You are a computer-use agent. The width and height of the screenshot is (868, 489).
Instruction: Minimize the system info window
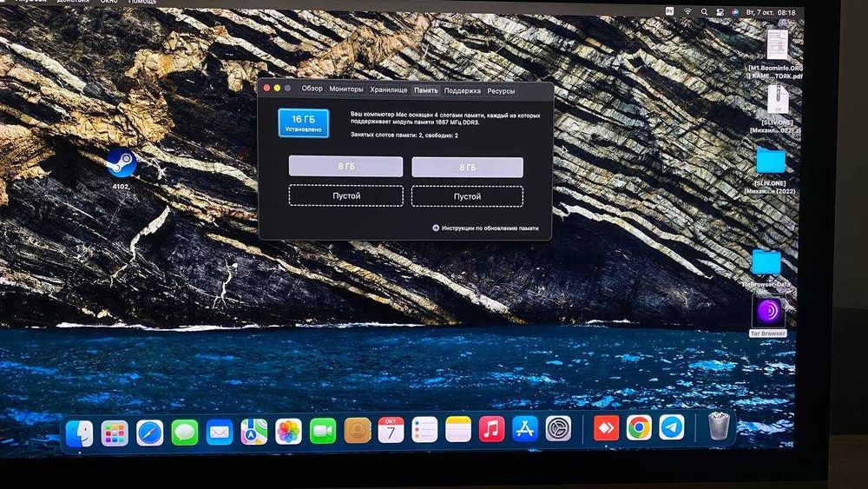(278, 88)
